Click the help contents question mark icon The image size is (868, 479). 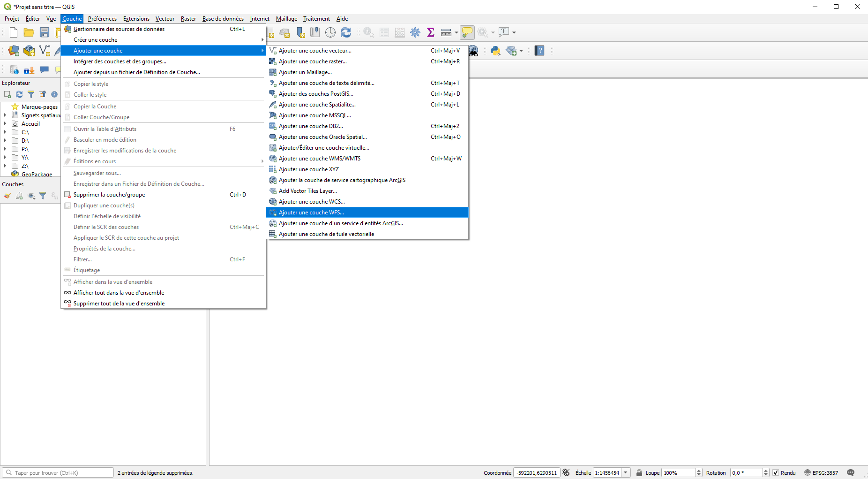(539, 51)
